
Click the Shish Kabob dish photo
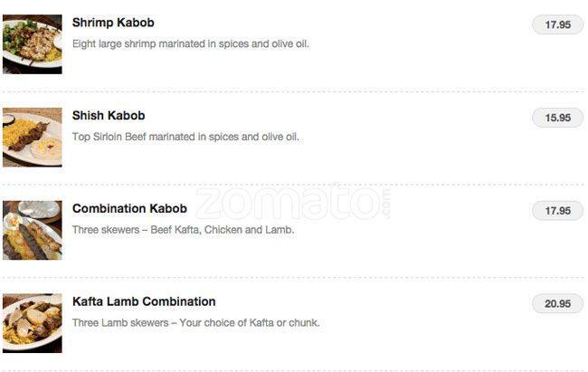coord(32,137)
